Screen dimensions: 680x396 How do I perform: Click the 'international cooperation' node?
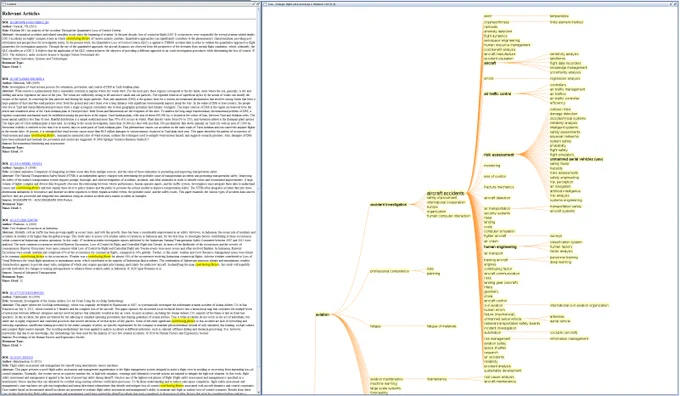(x=446, y=202)
